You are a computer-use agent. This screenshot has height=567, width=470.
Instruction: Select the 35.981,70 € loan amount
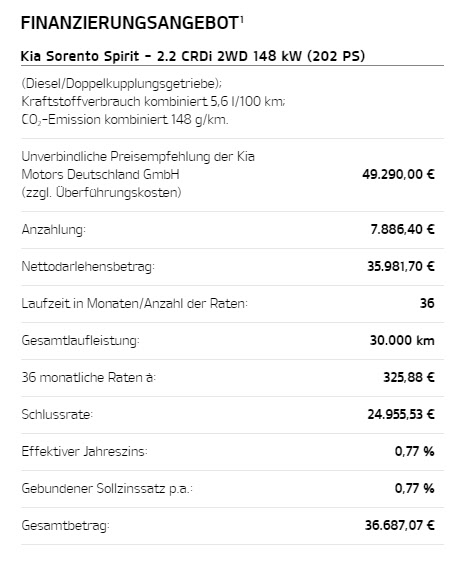[x=401, y=267]
